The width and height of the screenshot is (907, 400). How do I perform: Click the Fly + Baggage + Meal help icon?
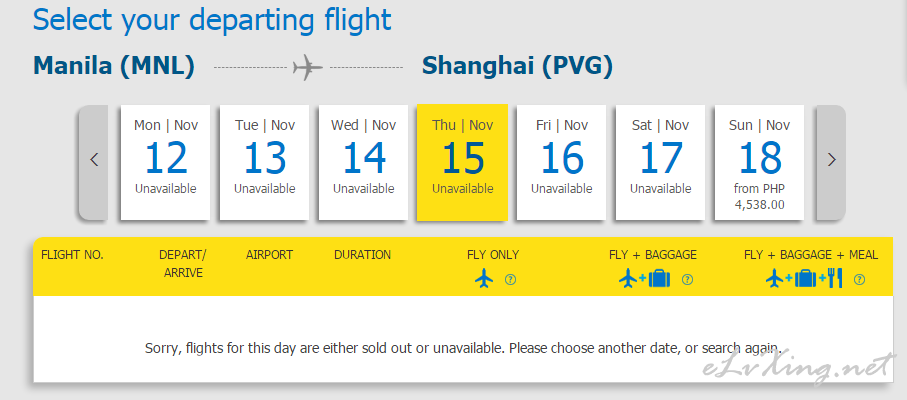(860, 280)
